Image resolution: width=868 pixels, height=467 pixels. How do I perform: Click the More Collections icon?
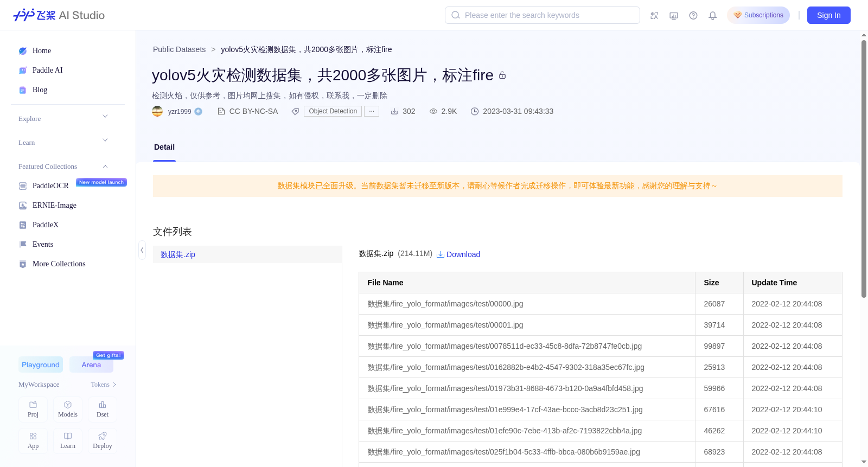click(x=23, y=264)
